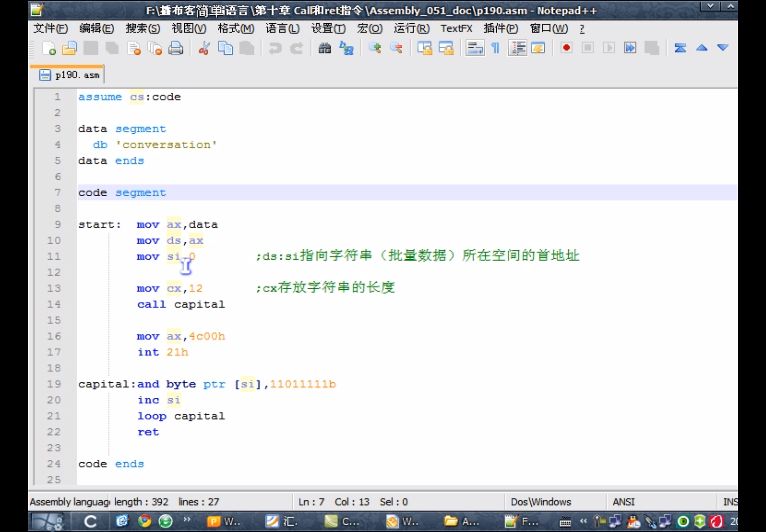Copy selection using the Copy toolbar icon
Image resolution: width=766 pixels, height=532 pixels.
click(x=226, y=48)
